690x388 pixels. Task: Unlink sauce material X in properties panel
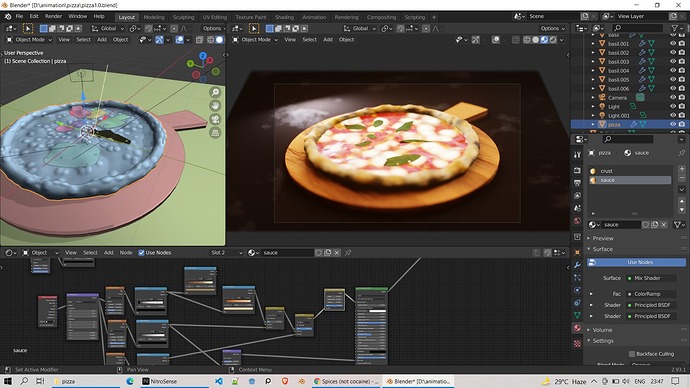point(664,225)
